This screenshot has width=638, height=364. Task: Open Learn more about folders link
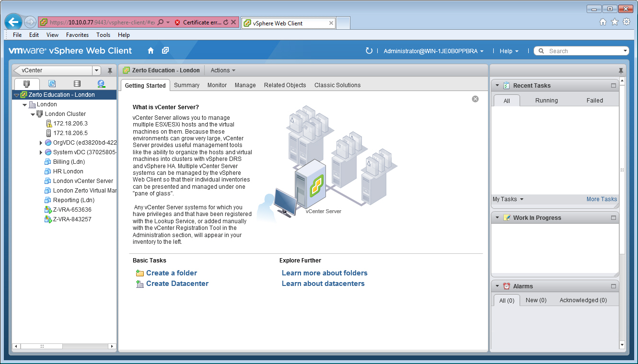coord(325,273)
